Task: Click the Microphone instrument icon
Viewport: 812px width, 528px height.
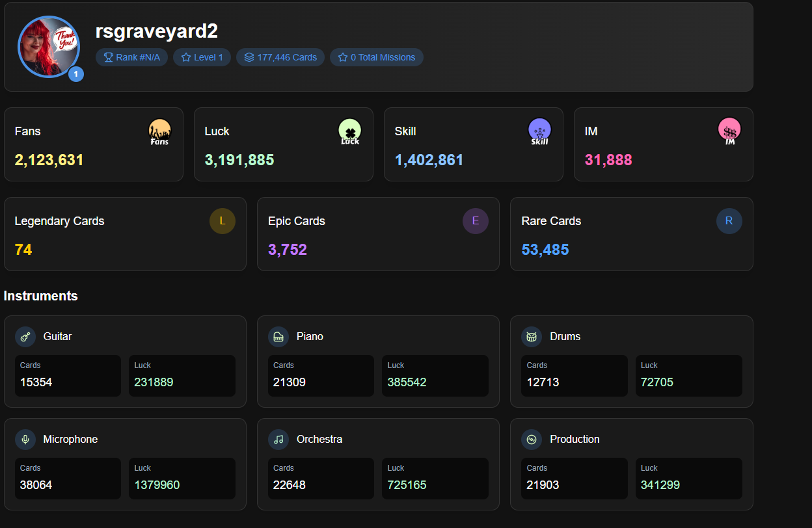Action: coord(25,440)
